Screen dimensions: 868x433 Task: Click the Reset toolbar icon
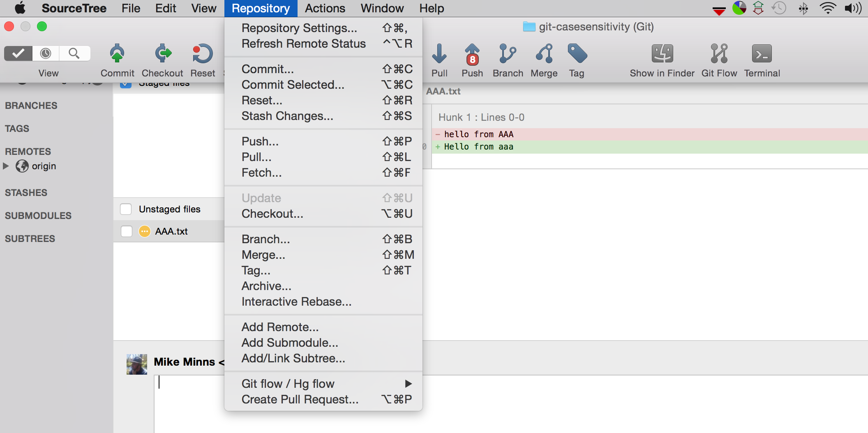pos(203,54)
